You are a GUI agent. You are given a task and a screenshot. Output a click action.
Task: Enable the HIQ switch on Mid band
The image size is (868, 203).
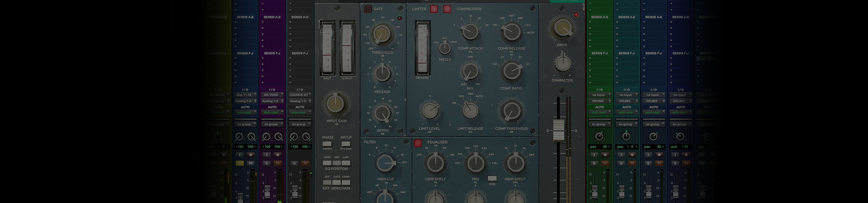click(492, 178)
